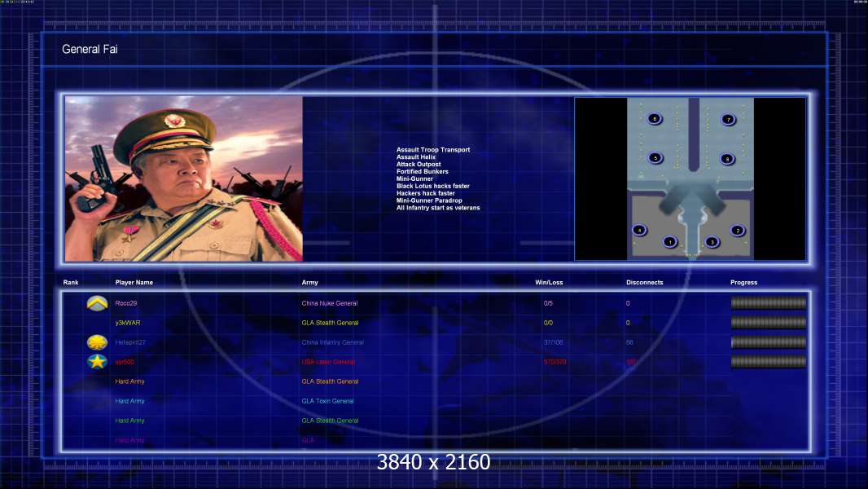Click the purple Hard Army player name

[x=129, y=440]
